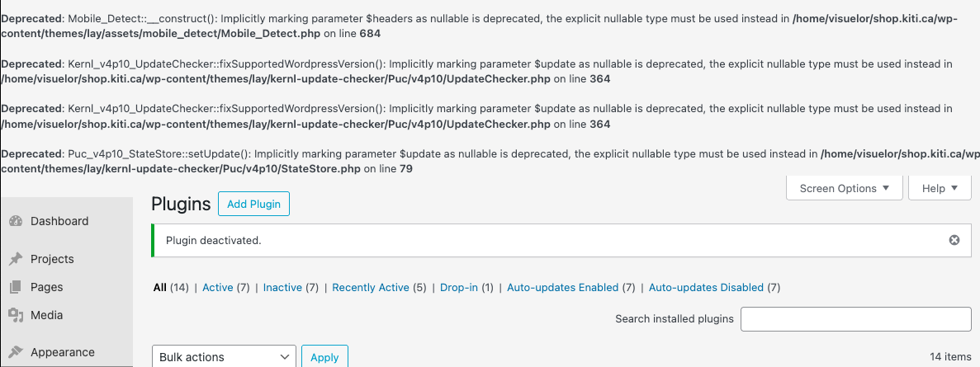The height and width of the screenshot is (367, 980).
Task: Filter by Drop-in plugins
Action: click(458, 288)
